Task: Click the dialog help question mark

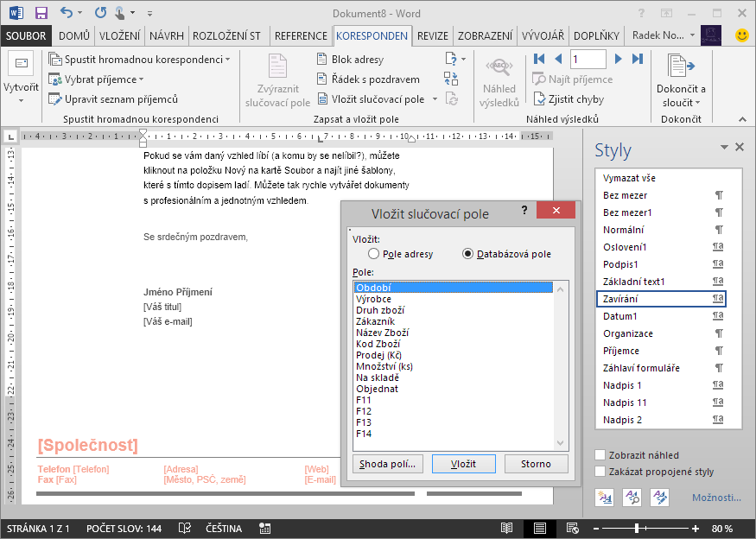Action: click(524, 210)
